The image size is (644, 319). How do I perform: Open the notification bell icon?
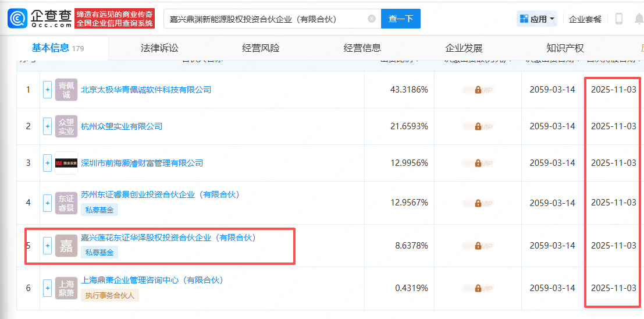(x=639, y=19)
